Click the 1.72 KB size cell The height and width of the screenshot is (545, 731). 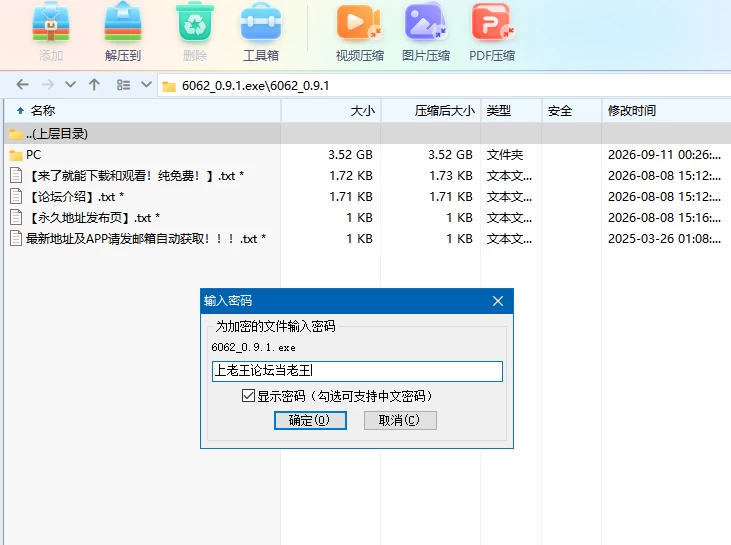pyautogui.click(x=351, y=176)
